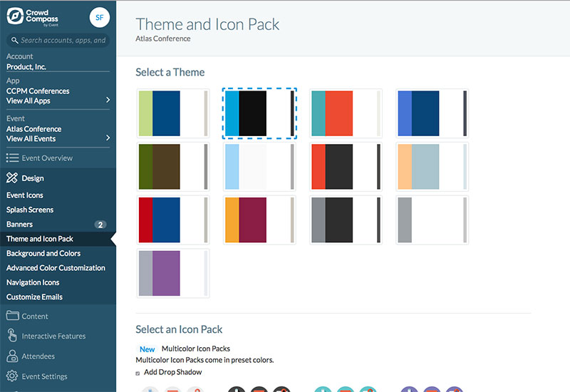The width and height of the screenshot is (570, 392).
Task: Expand the View All Apps chevron
Action: (108, 100)
